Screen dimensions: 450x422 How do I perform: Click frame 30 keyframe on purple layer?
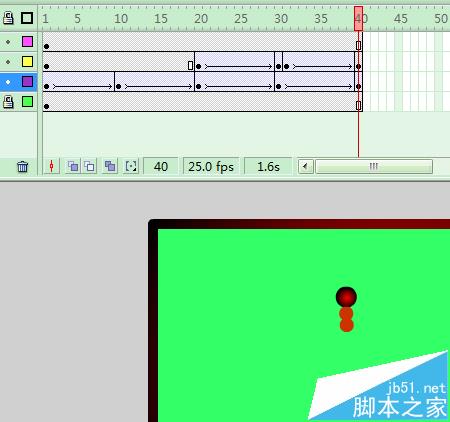coord(279,86)
